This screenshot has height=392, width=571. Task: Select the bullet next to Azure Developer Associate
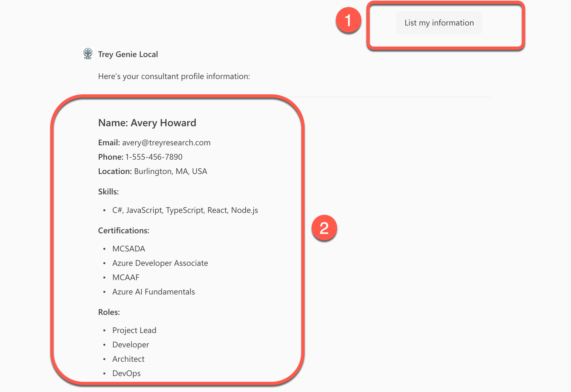coord(105,263)
